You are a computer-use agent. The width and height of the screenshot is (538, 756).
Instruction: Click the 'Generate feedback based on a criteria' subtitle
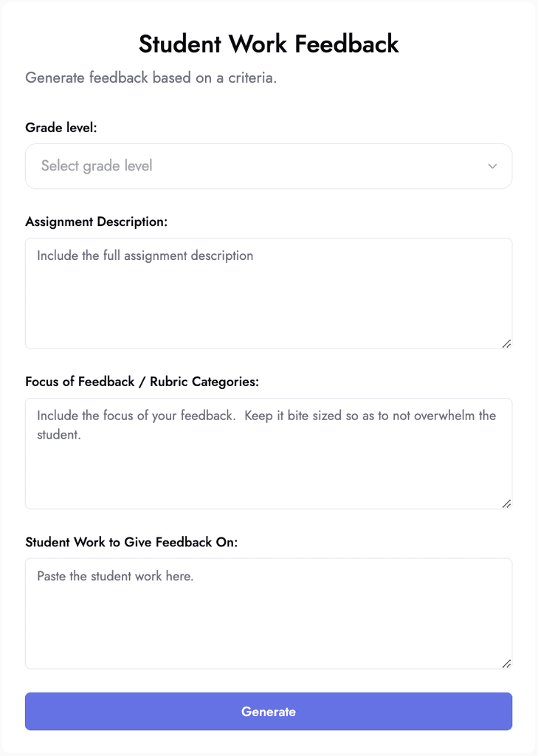(x=149, y=78)
